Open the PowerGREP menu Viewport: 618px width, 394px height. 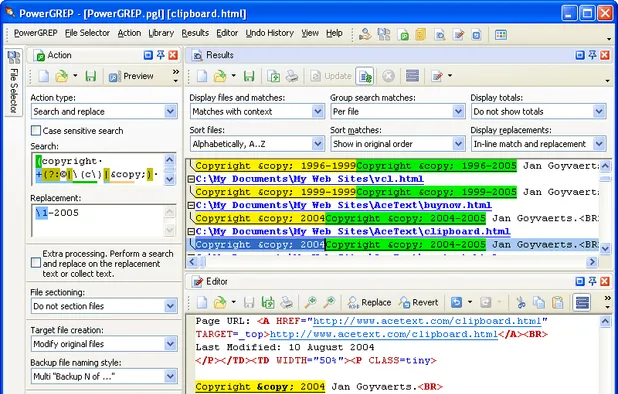click(x=35, y=33)
